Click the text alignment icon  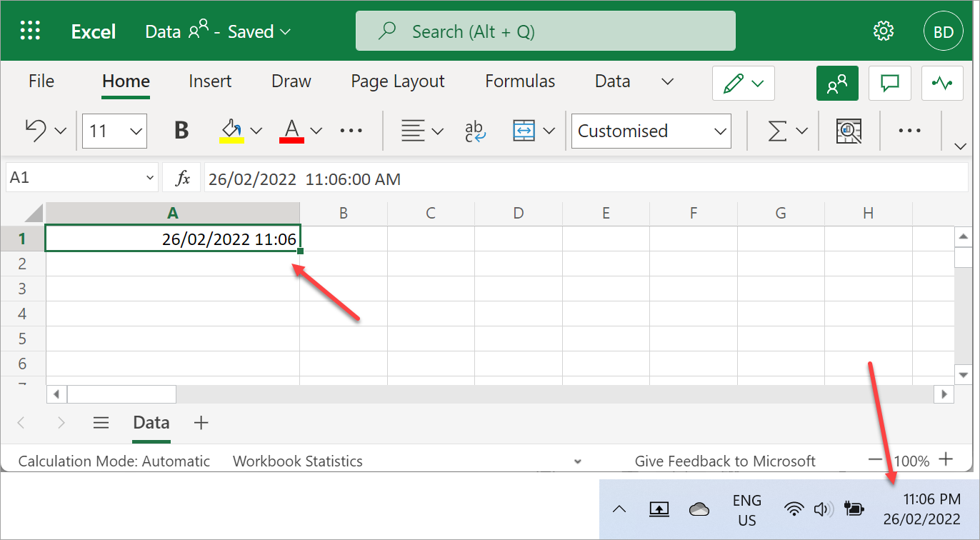tap(411, 131)
